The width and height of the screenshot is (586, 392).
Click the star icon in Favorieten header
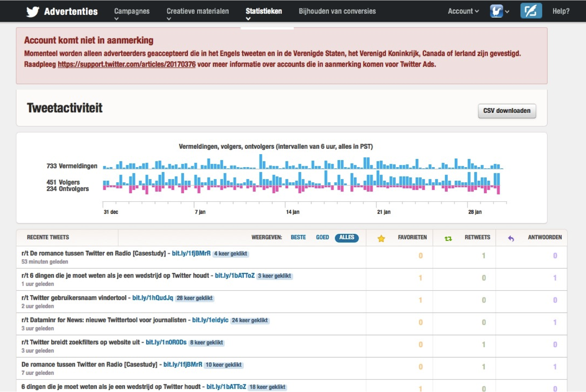[381, 238]
